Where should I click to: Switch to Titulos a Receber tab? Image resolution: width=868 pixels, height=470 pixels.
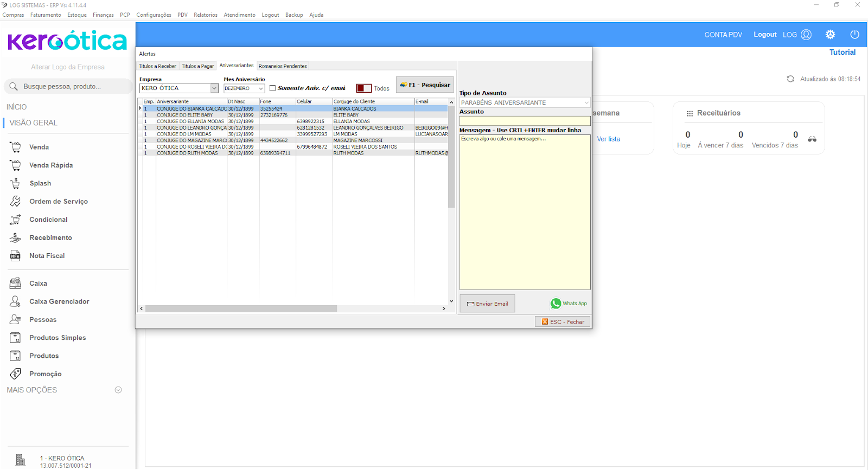[x=157, y=66]
